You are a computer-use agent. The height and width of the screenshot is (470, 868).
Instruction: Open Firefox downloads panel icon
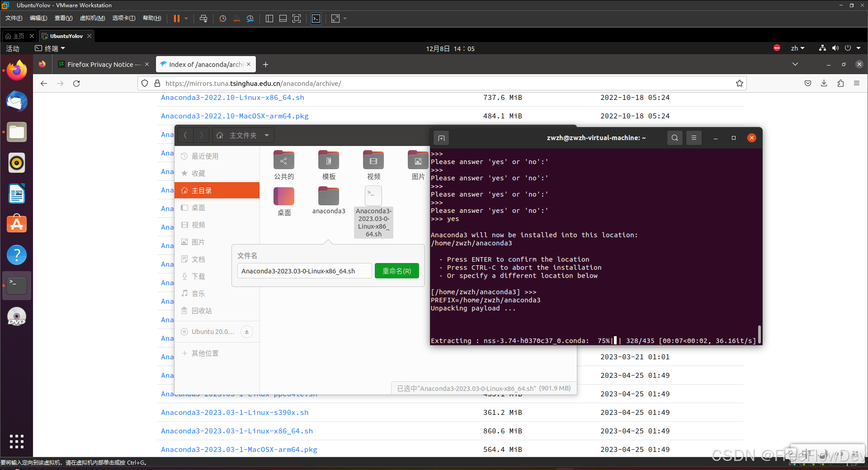(824, 83)
